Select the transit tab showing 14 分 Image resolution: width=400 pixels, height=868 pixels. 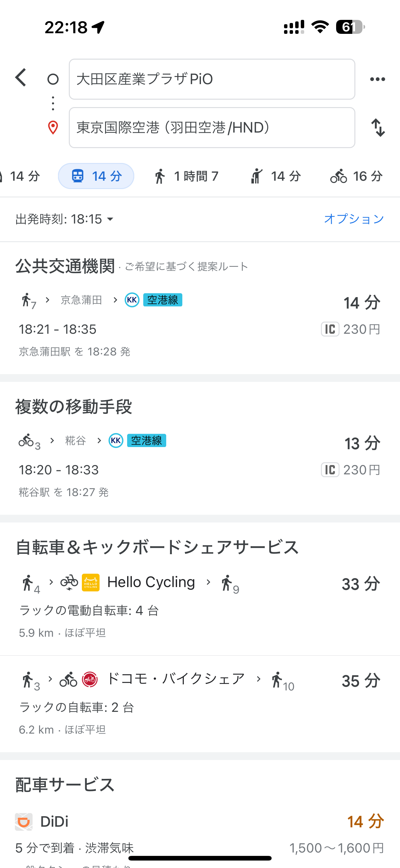point(96,176)
